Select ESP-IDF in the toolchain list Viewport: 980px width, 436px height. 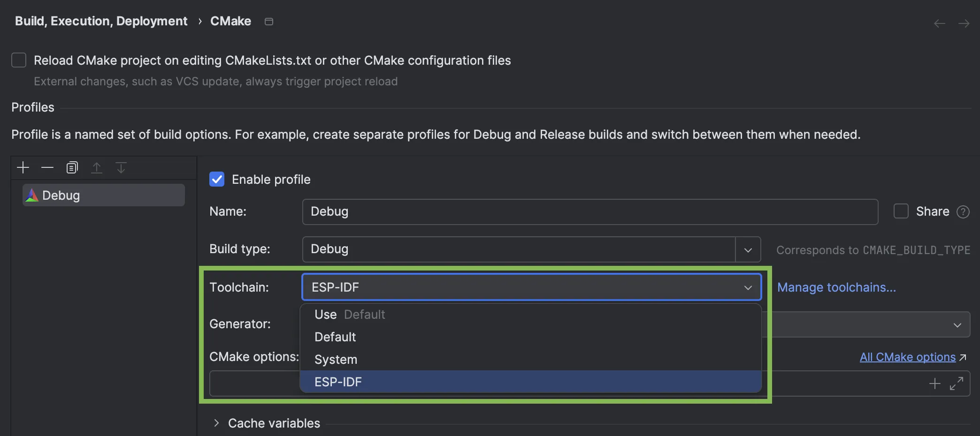[x=338, y=382]
